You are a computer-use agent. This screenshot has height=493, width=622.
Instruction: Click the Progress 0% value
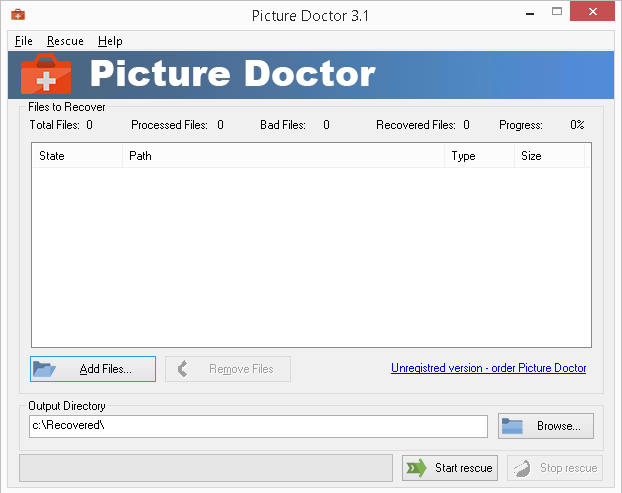[x=577, y=125]
